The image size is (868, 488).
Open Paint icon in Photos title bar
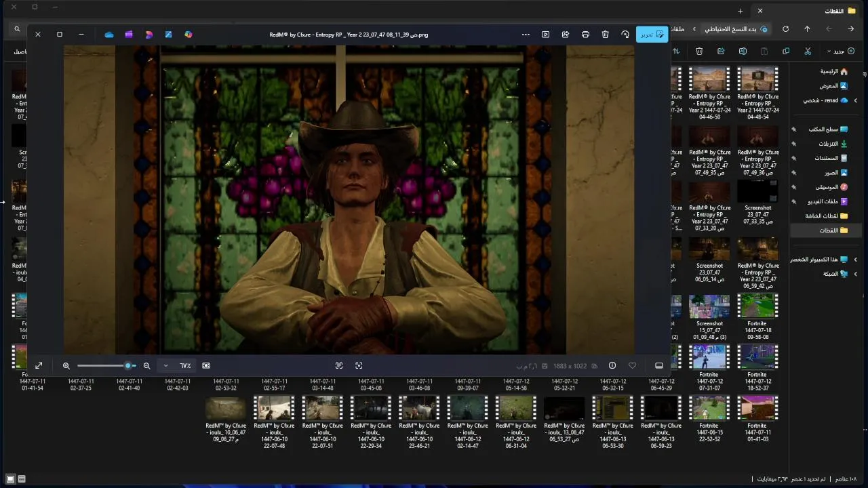click(169, 35)
